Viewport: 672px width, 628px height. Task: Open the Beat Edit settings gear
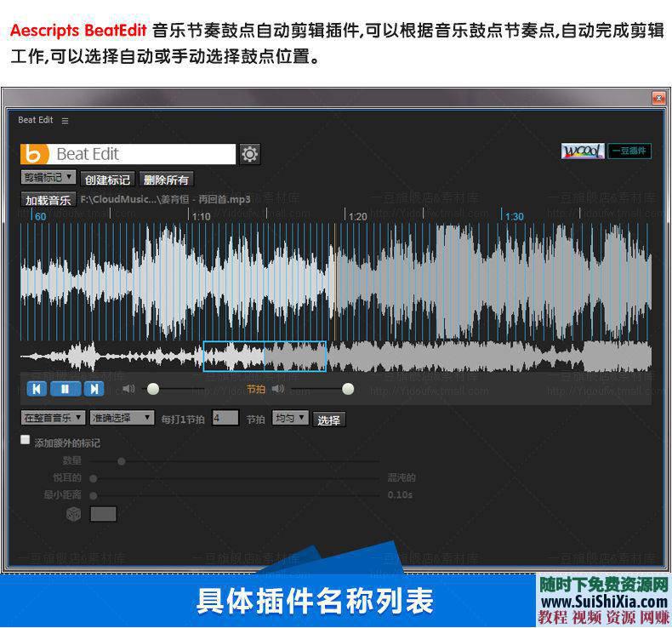(x=250, y=154)
